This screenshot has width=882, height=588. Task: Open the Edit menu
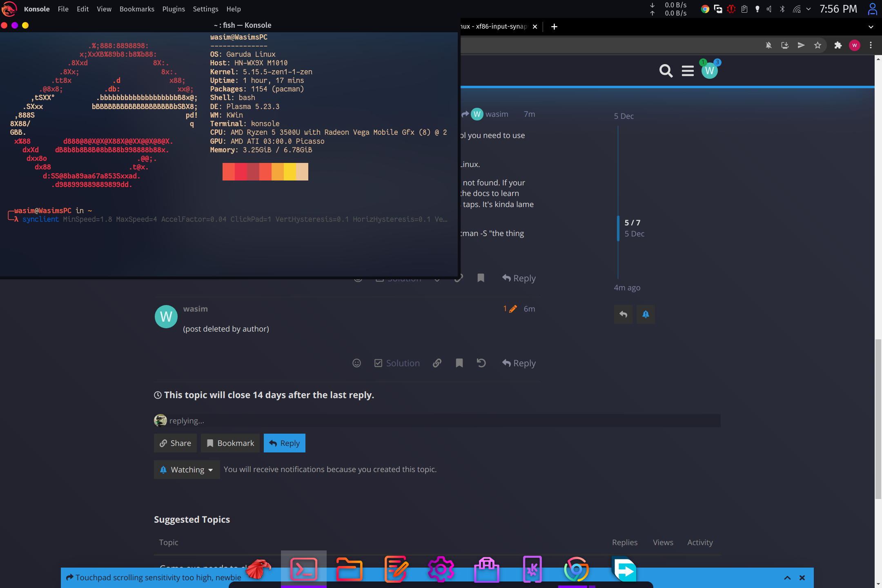82,9
